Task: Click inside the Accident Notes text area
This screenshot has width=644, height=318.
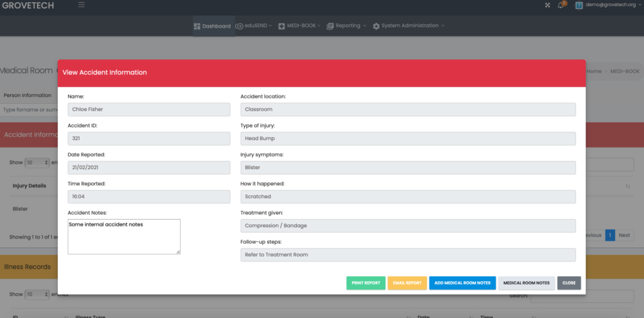Action: tap(124, 236)
